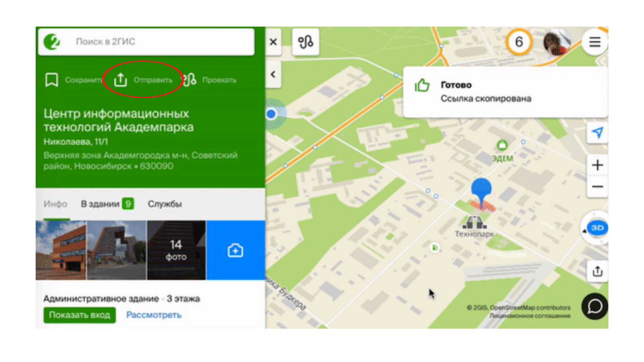Screen dimensions: 644x362
Task: Click the 'ЭДЕМ' place marker on map
Action: pyautogui.click(x=502, y=145)
